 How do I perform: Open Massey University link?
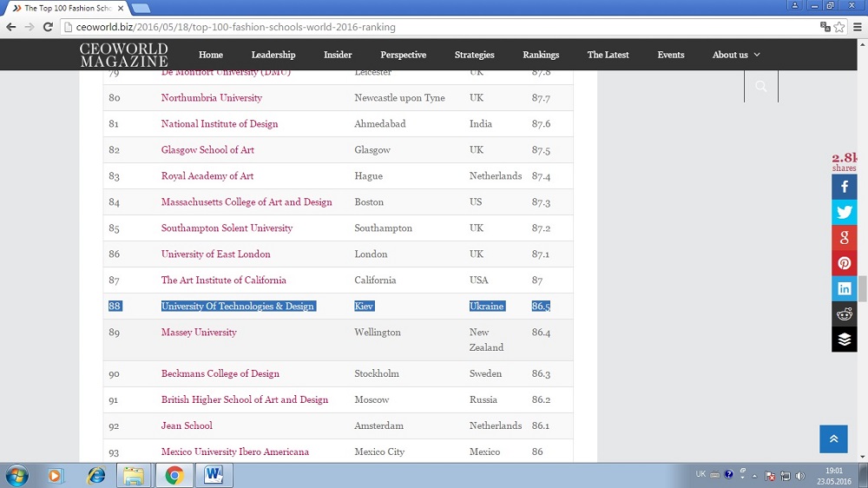pyautogui.click(x=199, y=332)
